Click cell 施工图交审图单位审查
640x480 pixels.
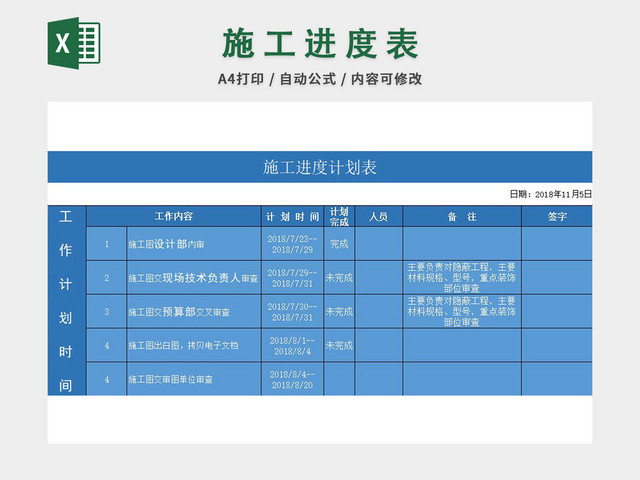[x=194, y=379]
